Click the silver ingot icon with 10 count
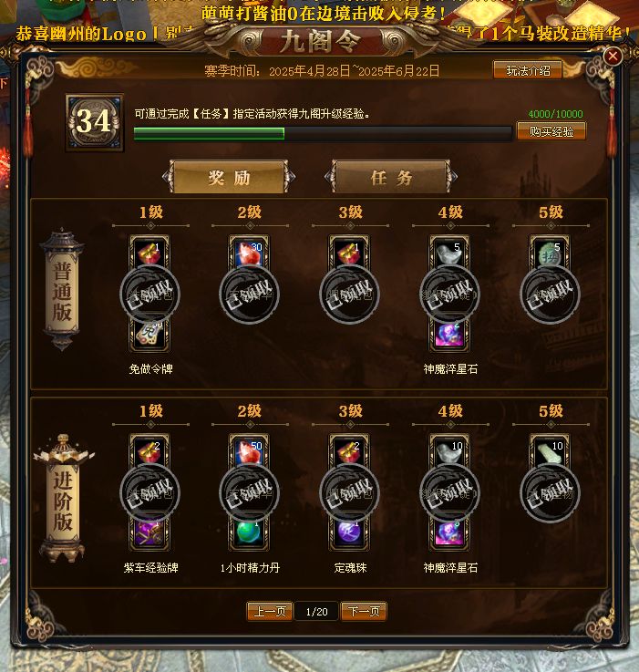The width and height of the screenshot is (639, 672). [449, 451]
